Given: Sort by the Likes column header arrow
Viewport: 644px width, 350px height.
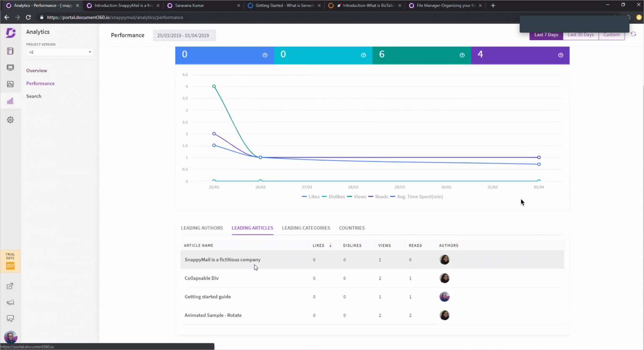Looking at the screenshot, I should [x=330, y=246].
